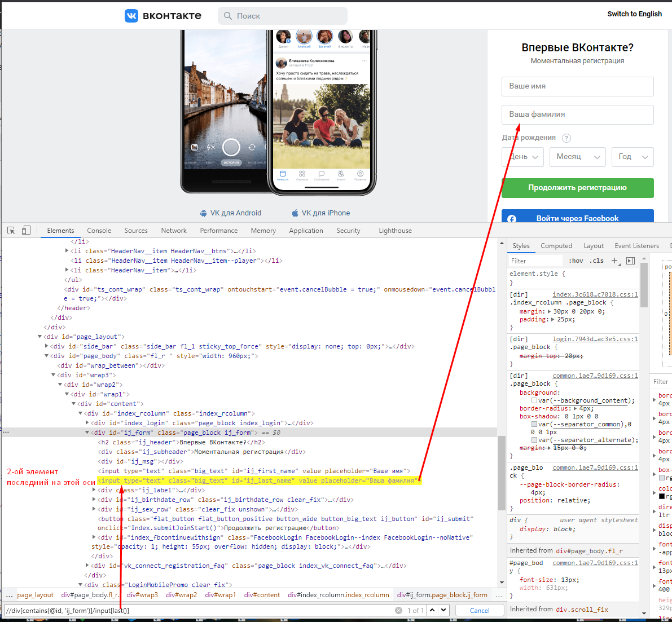
Task: Open the Security tab
Action: coord(348,231)
